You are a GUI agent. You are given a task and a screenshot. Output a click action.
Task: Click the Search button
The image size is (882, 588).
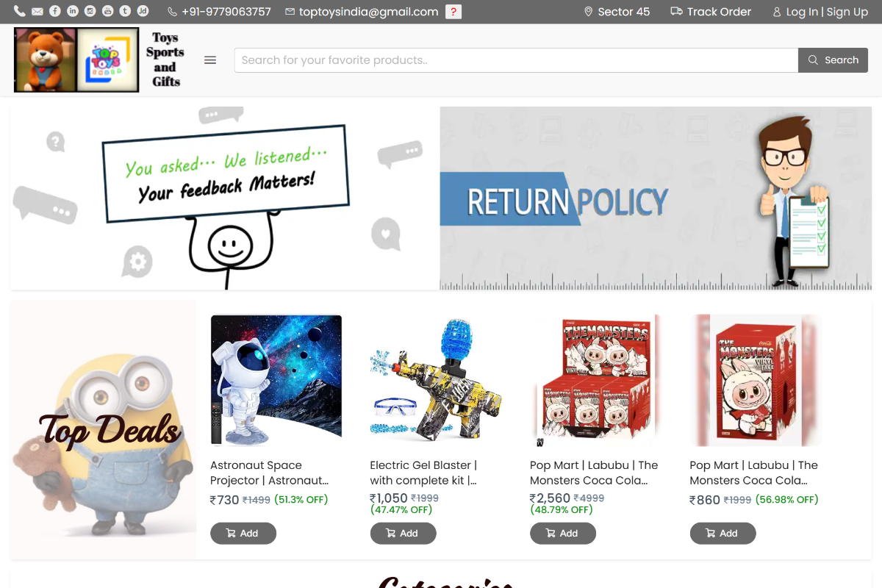(833, 60)
